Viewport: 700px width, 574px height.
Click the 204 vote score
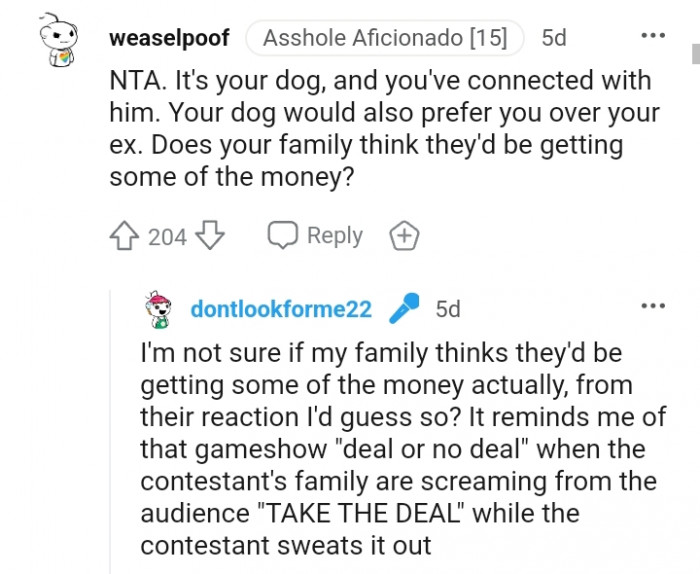click(167, 237)
